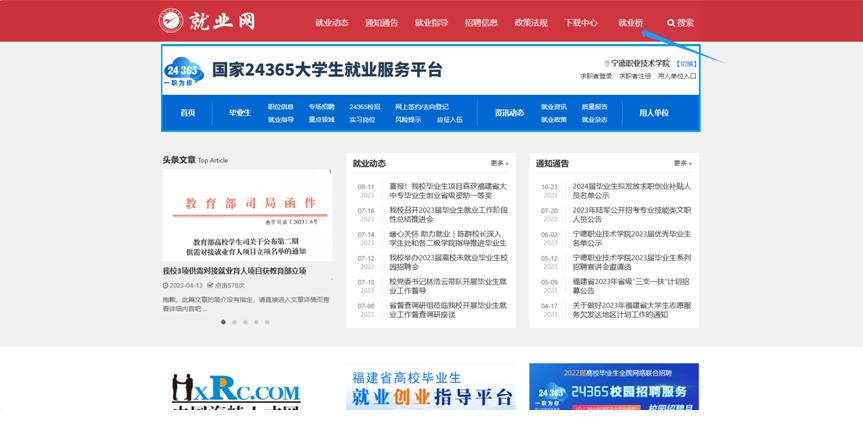Select 资讯动态 in the blue platform menu
This screenshot has width=863, height=433.
(509, 113)
